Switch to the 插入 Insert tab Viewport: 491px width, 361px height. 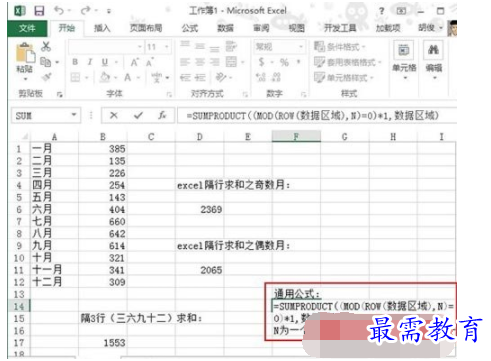click(102, 28)
